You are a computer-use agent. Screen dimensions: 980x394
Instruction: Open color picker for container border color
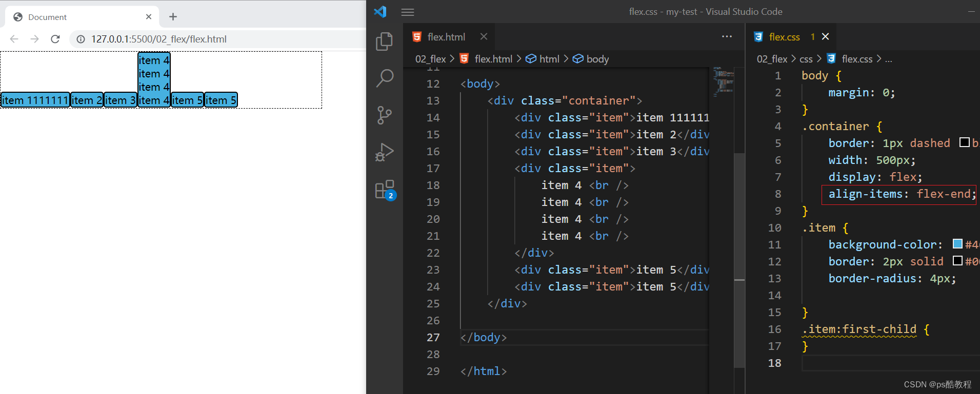pos(965,142)
